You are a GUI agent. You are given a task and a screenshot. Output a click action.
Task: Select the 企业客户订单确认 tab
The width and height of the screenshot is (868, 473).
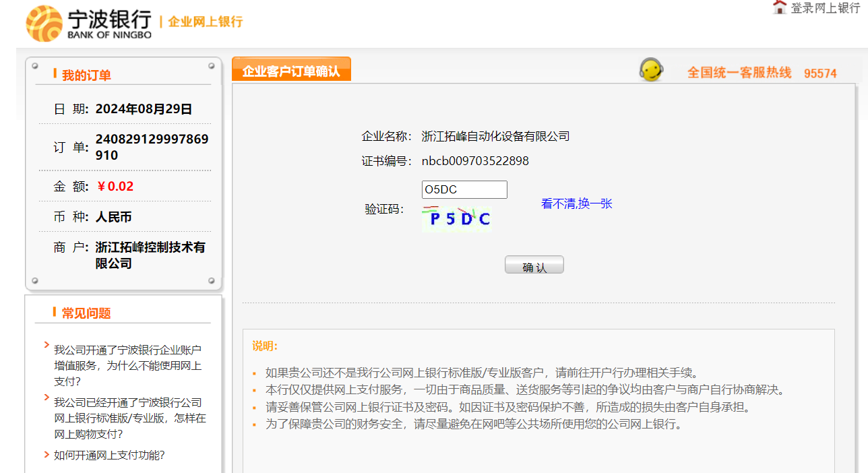click(291, 70)
